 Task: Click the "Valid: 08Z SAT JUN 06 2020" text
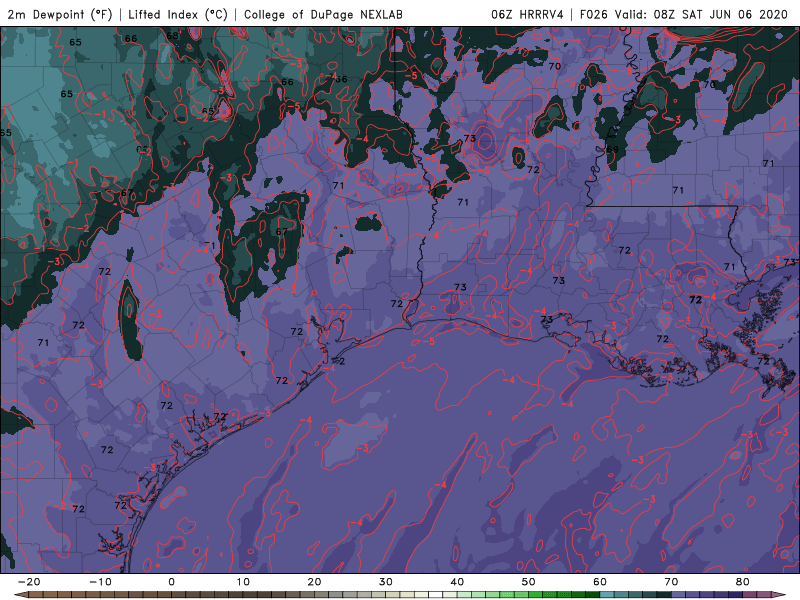pyautogui.click(x=702, y=14)
